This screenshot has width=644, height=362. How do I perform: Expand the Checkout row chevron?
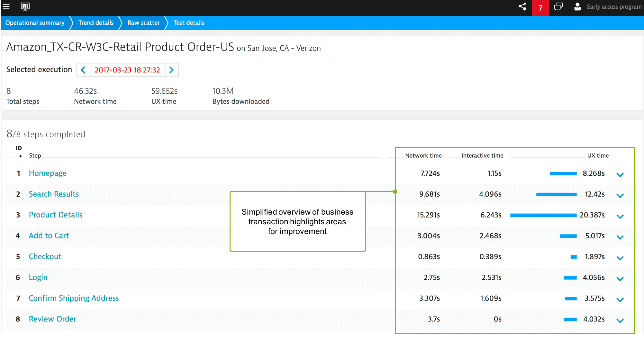620,258
